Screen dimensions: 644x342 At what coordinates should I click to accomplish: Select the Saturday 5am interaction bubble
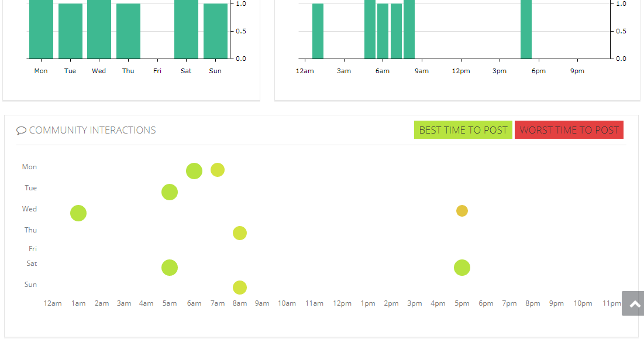170,268
